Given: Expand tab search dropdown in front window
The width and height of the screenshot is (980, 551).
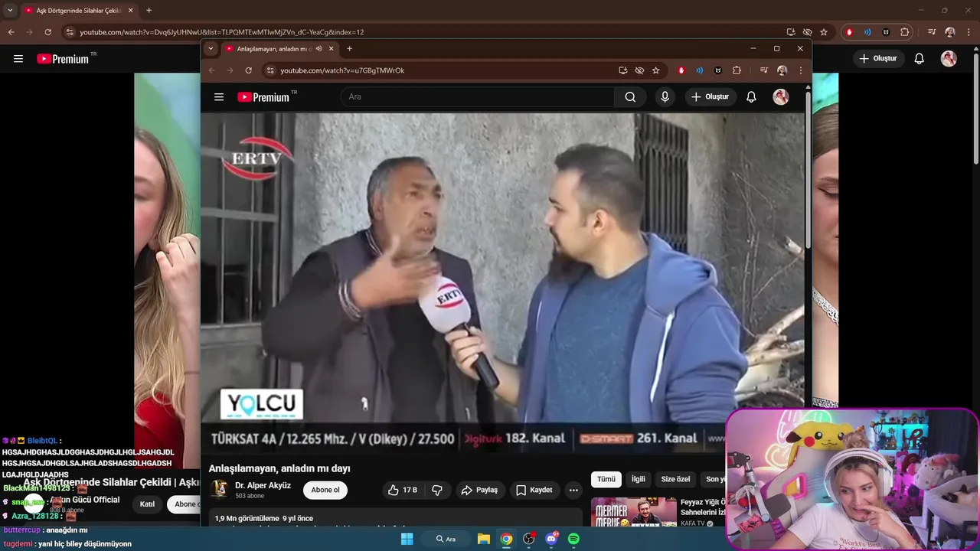Looking at the screenshot, I should point(211,49).
